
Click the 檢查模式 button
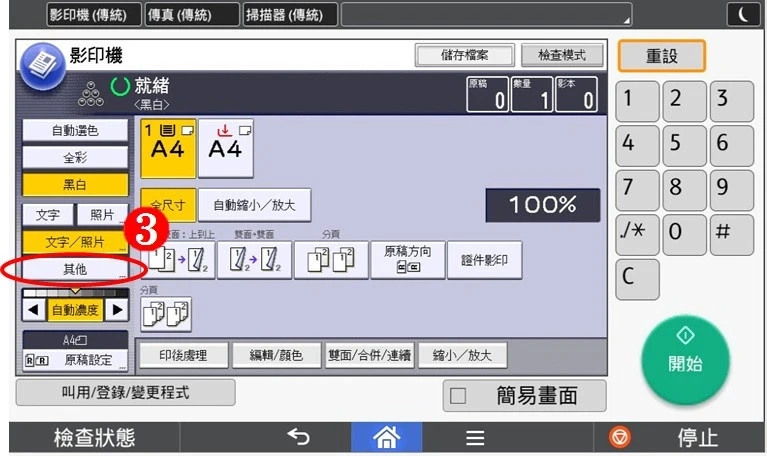tap(562, 55)
